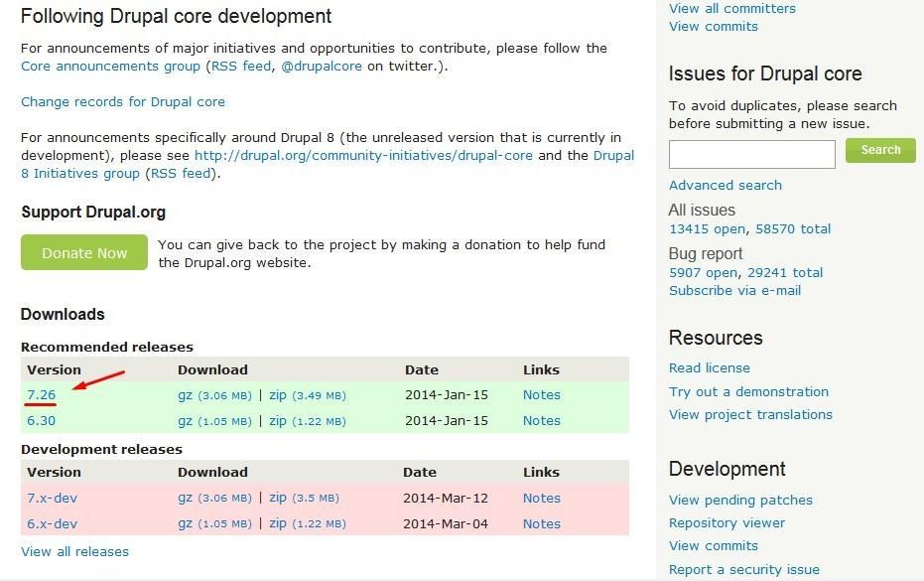Open the Drupal 8 Initiatives group link

click(80, 174)
